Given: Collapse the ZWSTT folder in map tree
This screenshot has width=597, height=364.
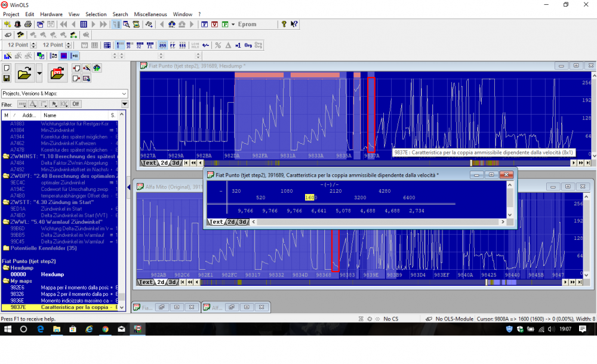Looking at the screenshot, I should pos(6,202).
